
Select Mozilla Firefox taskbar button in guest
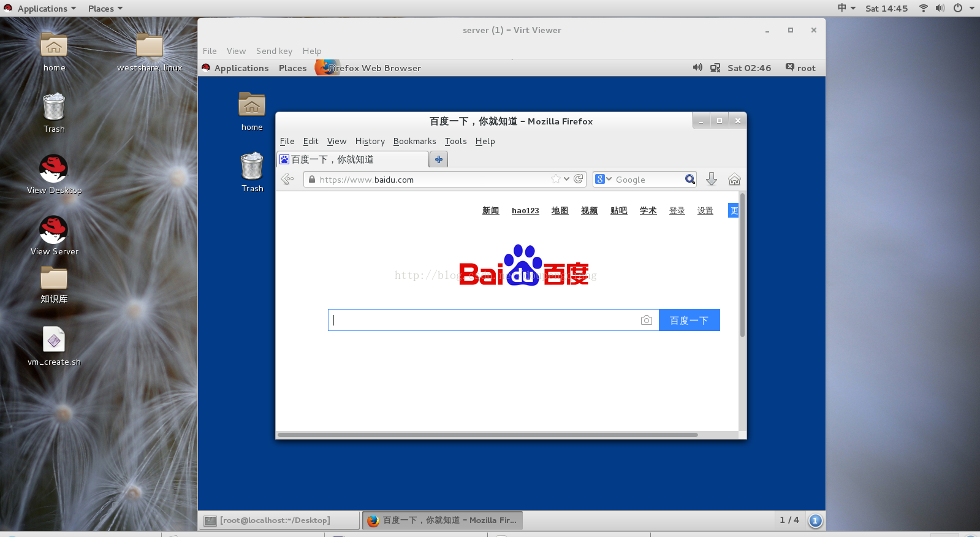click(x=443, y=520)
